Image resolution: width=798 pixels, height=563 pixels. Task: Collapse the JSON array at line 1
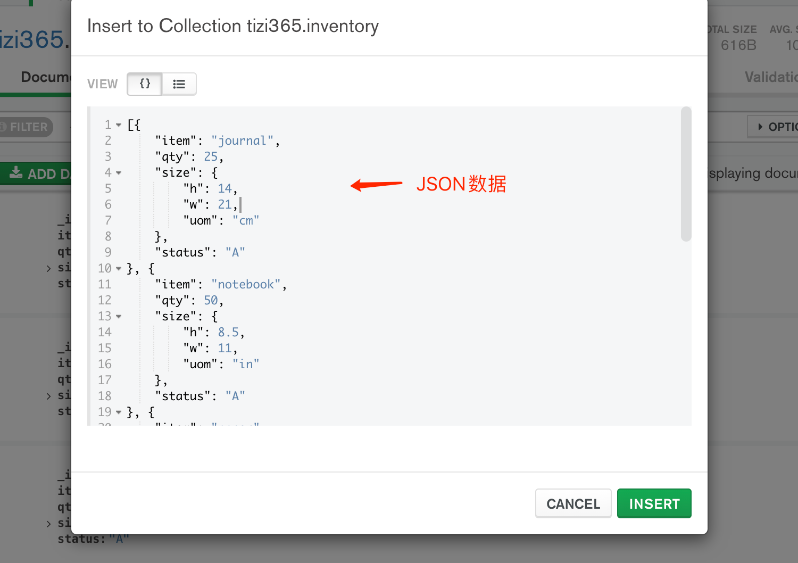(x=119, y=125)
